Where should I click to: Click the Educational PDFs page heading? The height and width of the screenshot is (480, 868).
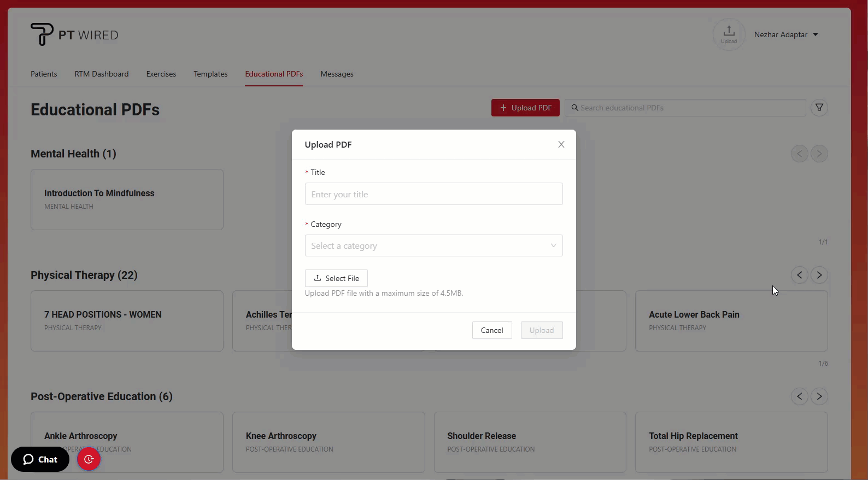click(95, 109)
